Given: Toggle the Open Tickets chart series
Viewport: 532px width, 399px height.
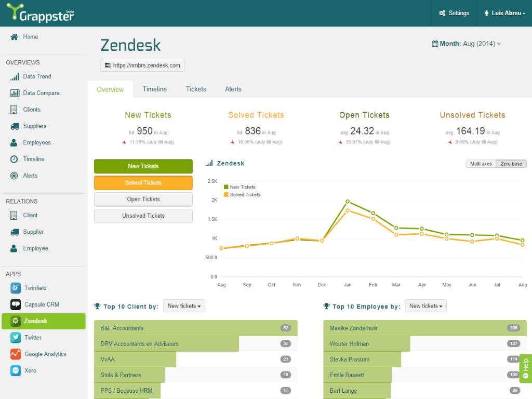Looking at the screenshot, I should tap(143, 199).
